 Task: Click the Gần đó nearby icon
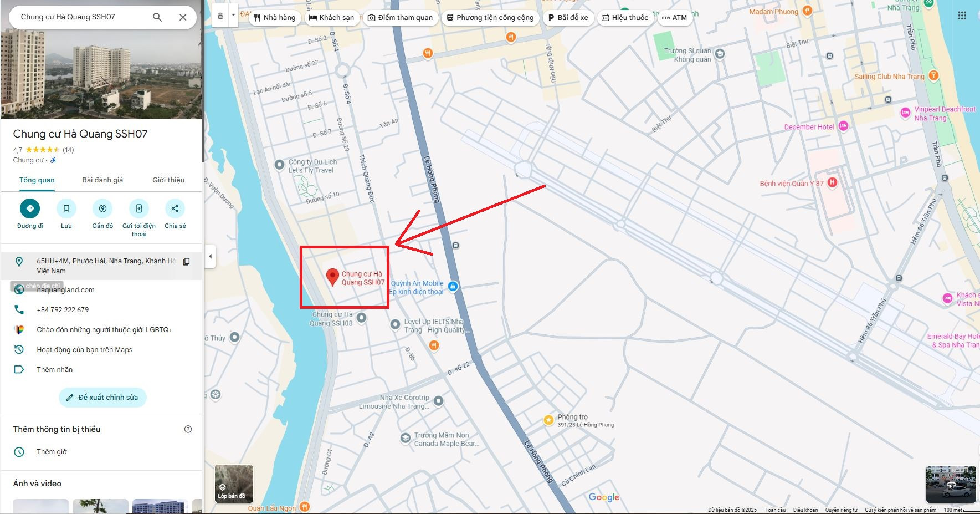102,208
